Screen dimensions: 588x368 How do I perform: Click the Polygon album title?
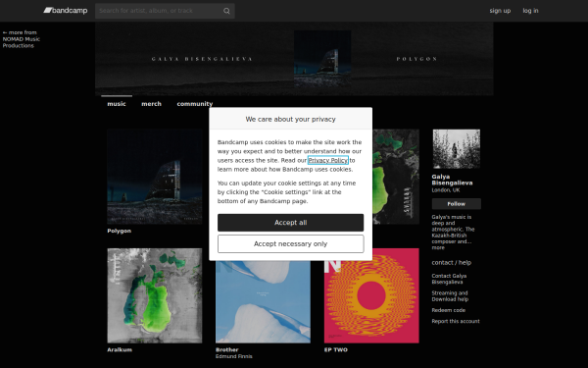click(x=120, y=231)
